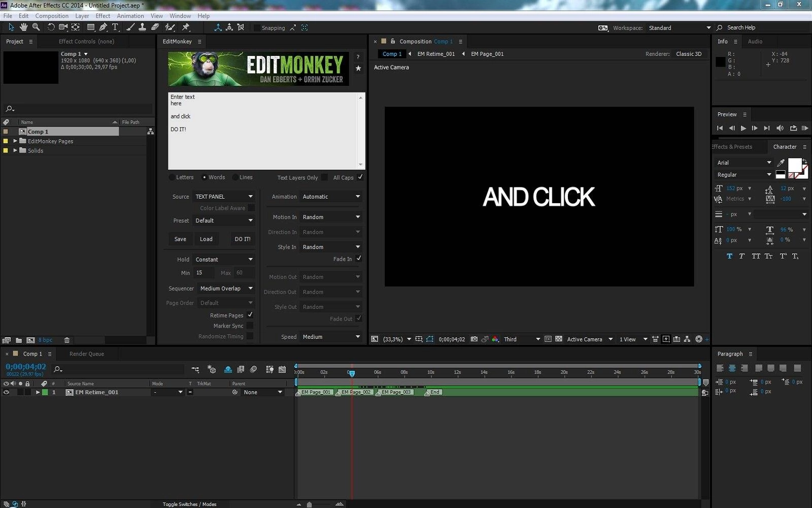Viewport: 812px width, 508px height.
Task: Click the EditMonkey help question mark
Action: click(358, 57)
